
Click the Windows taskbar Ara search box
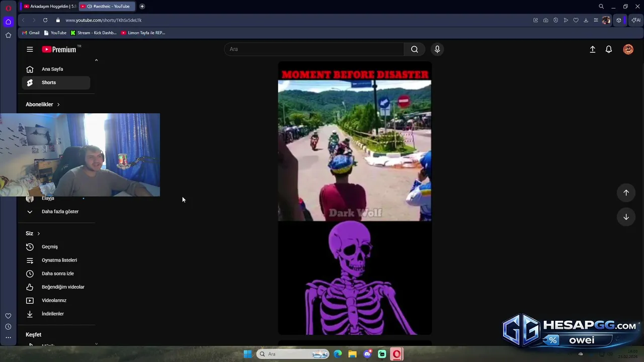coord(293,354)
